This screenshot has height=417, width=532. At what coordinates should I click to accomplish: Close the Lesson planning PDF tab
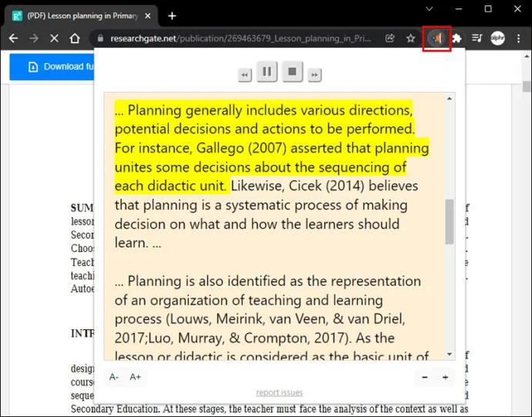coord(147,16)
